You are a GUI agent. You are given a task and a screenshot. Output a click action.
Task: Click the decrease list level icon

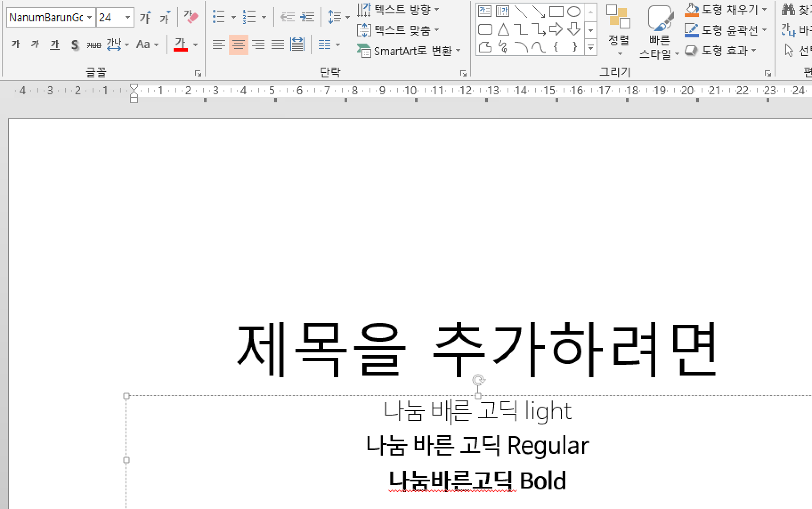[x=287, y=17]
